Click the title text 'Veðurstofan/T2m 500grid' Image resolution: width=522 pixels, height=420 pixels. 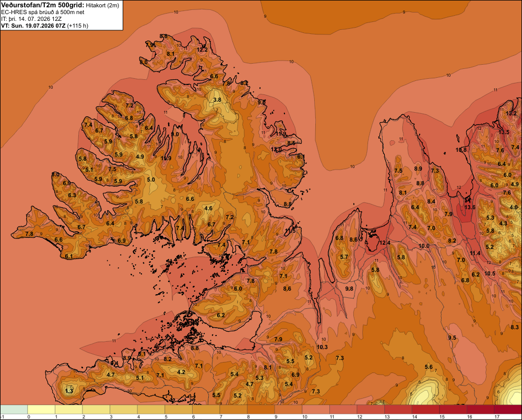pos(42,5)
